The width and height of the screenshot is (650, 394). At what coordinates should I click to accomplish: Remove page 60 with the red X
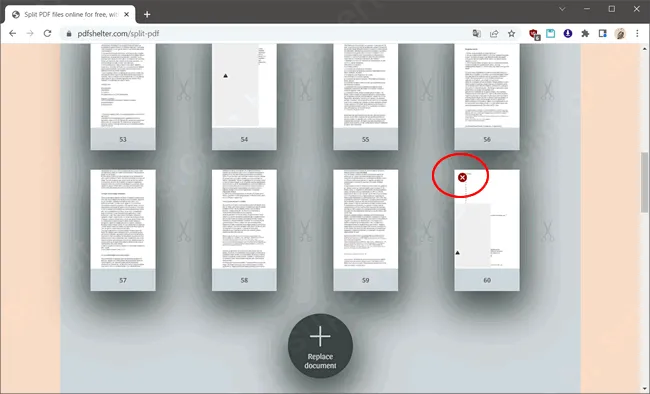(x=462, y=178)
